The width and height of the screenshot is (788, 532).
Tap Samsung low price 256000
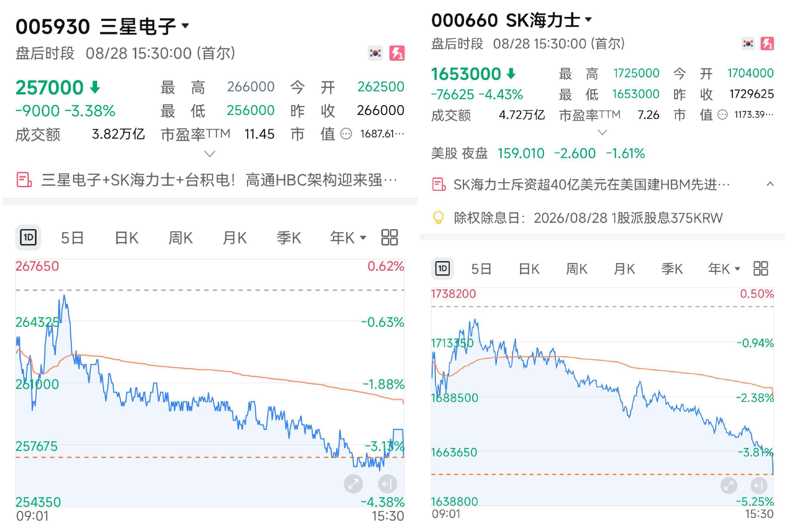pos(251,110)
